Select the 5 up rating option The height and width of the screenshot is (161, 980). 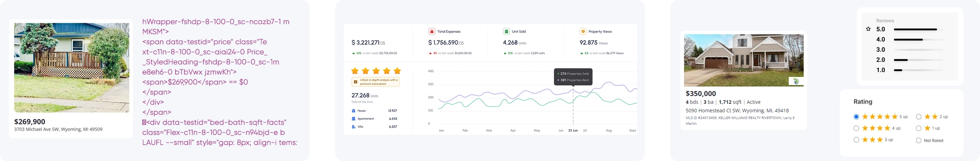pos(856,117)
